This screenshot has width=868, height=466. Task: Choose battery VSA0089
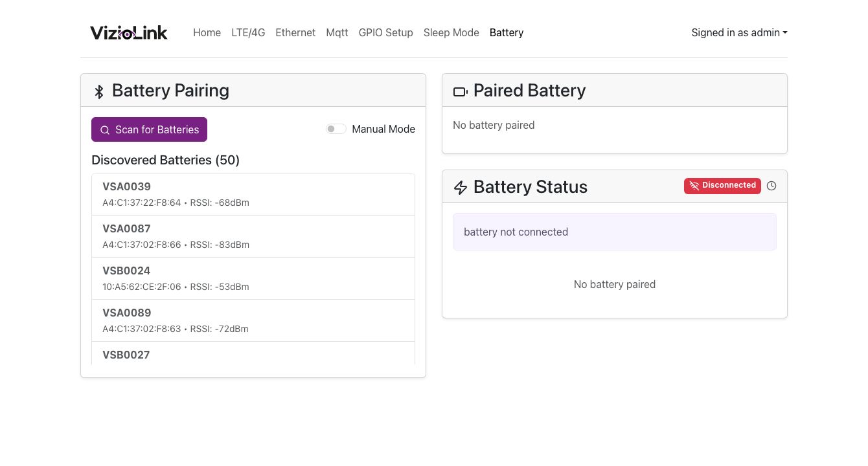(x=253, y=320)
